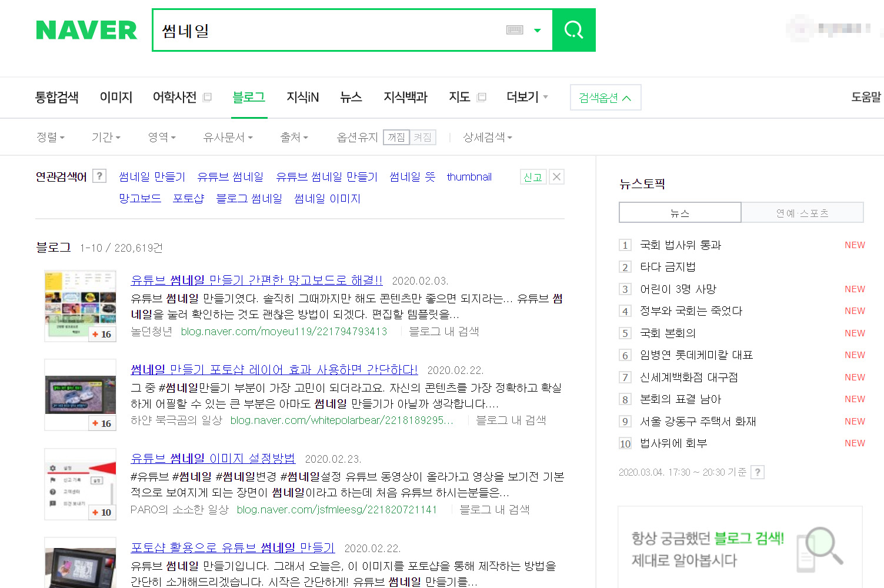Expand the 상세검색 dropdown
The width and height of the screenshot is (884, 588).
[x=488, y=137]
